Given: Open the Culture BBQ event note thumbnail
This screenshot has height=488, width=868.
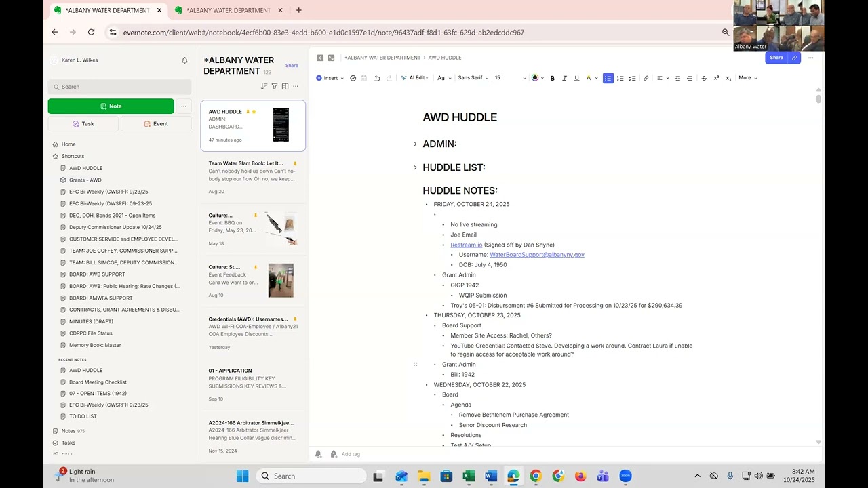Looking at the screenshot, I should click(281, 228).
